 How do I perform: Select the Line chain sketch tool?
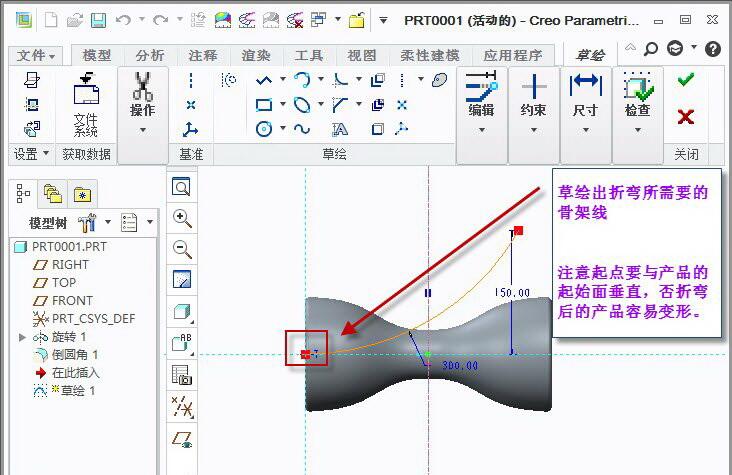264,80
